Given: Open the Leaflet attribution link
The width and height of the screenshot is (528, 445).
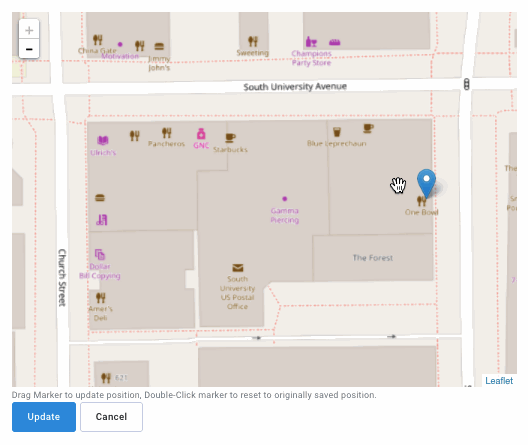Looking at the screenshot, I should pos(499,381).
